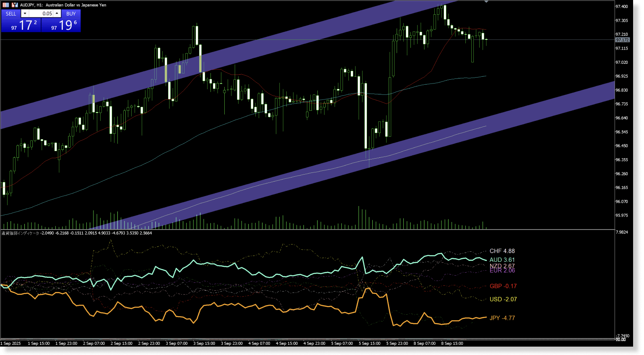The height and width of the screenshot is (355, 644).
Task: Click the highlighted 97.172 price marker
Action: click(622, 39)
